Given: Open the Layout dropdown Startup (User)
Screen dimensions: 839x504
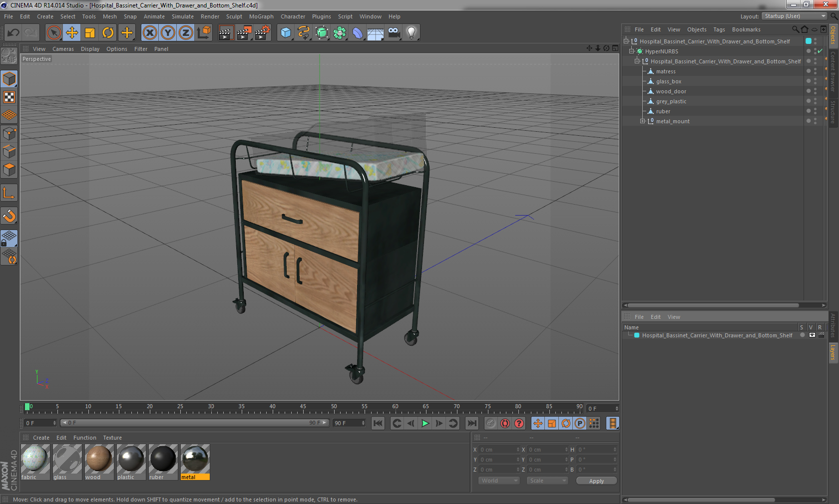Looking at the screenshot, I should click(795, 16).
